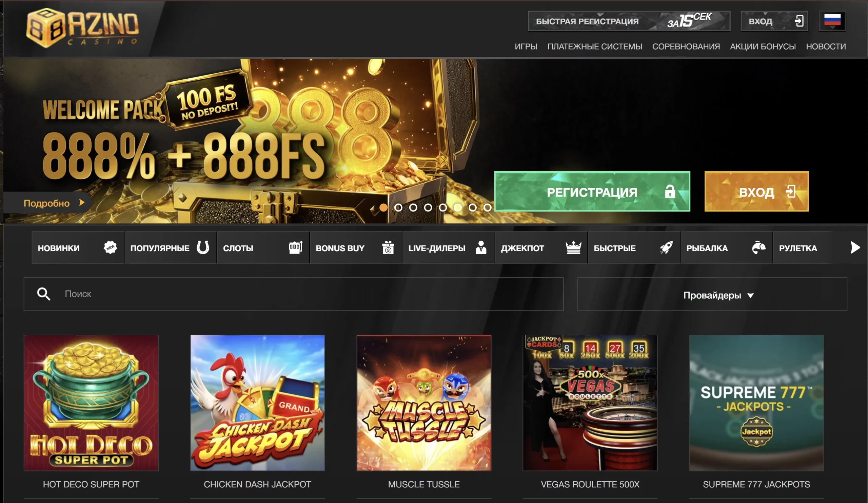Show more categories with the right arrow

[x=855, y=247]
